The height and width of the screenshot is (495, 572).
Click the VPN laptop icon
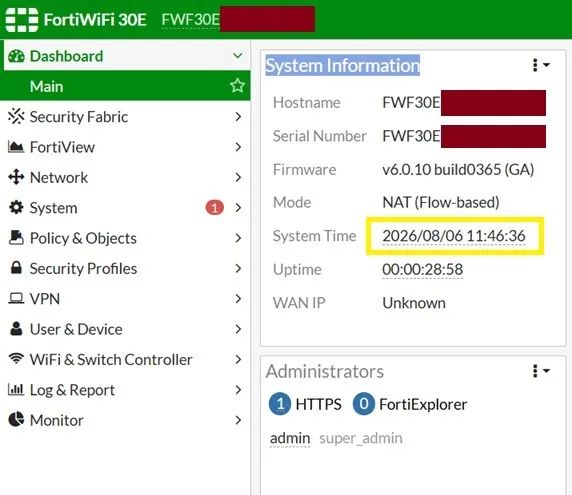(16, 298)
